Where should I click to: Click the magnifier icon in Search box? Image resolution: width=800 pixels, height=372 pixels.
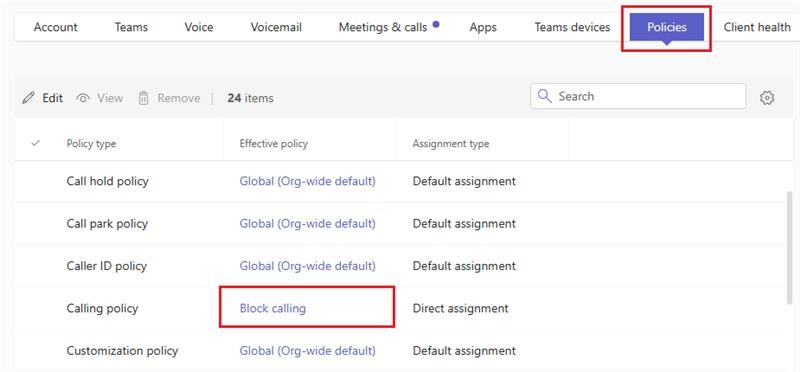(545, 96)
